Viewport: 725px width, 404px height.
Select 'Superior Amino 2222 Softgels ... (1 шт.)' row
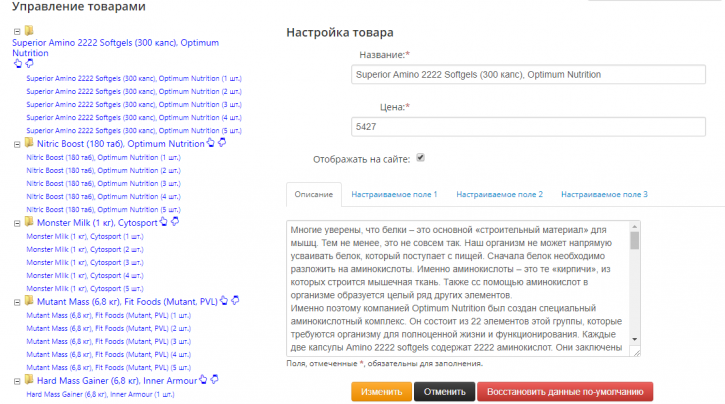134,79
